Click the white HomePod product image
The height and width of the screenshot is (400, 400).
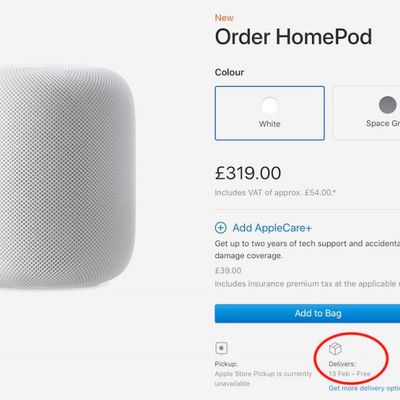coord(68,177)
